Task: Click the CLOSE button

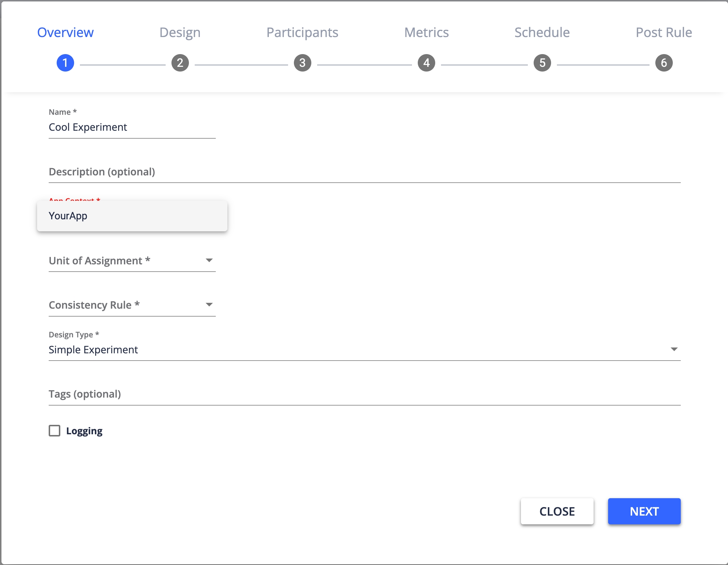Action: click(557, 511)
